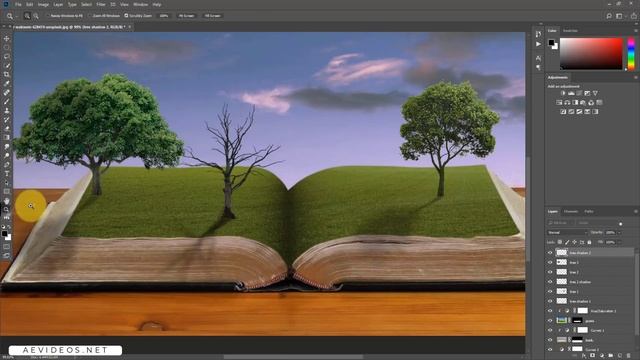Add a Black & White adjustment
This screenshot has width=640, height=360.
[x=575, y=102]
